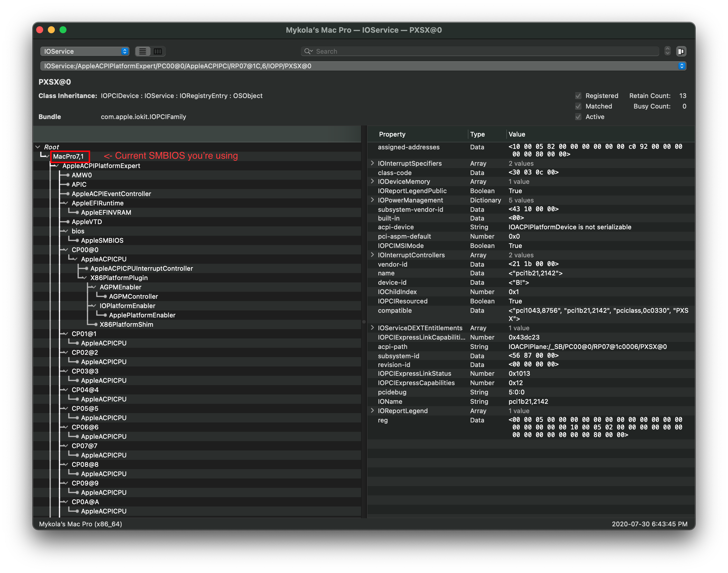Sort by the Property column header

point(392,134)
